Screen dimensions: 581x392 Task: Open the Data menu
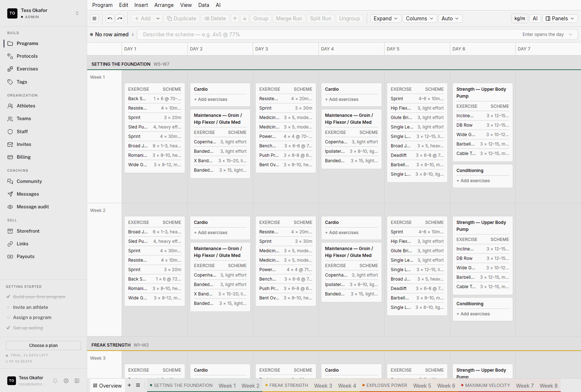[204, 5]
